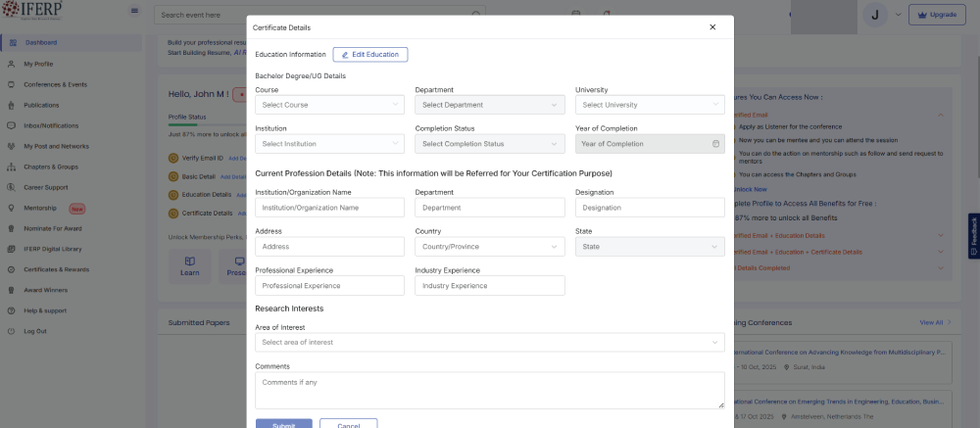Open the Select Course dropdown
The height and width of the screenshot is (428, 980).
pyautogui.click(x=329, y=105)
